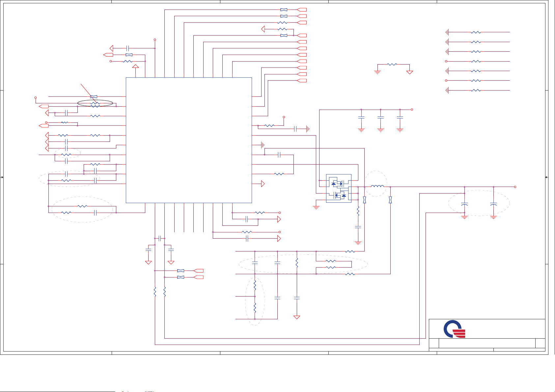Screen dimensions: 555x392
Task: Click ground symbol left of MOSFET package
Action: coord(316,208)
